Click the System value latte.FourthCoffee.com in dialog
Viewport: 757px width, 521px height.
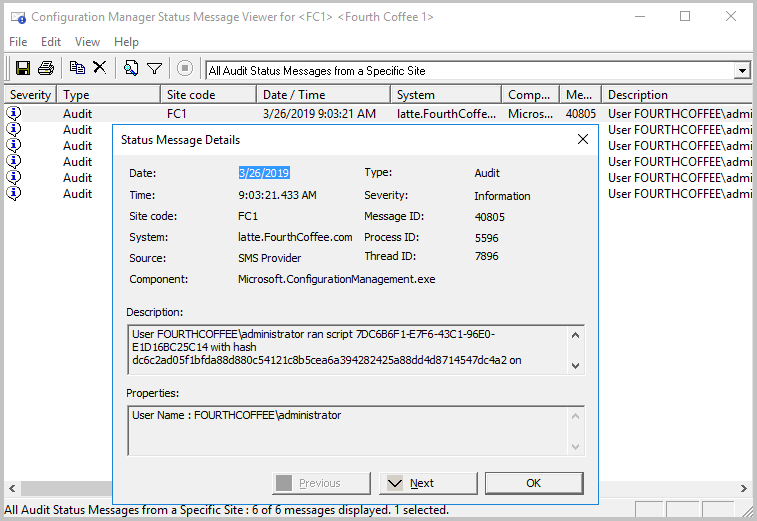pos(295,237)
